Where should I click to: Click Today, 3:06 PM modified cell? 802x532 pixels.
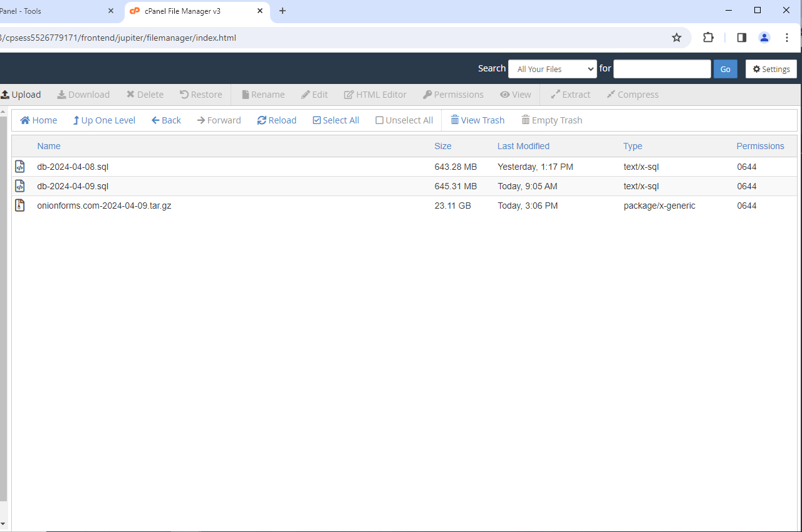[527, 206]
